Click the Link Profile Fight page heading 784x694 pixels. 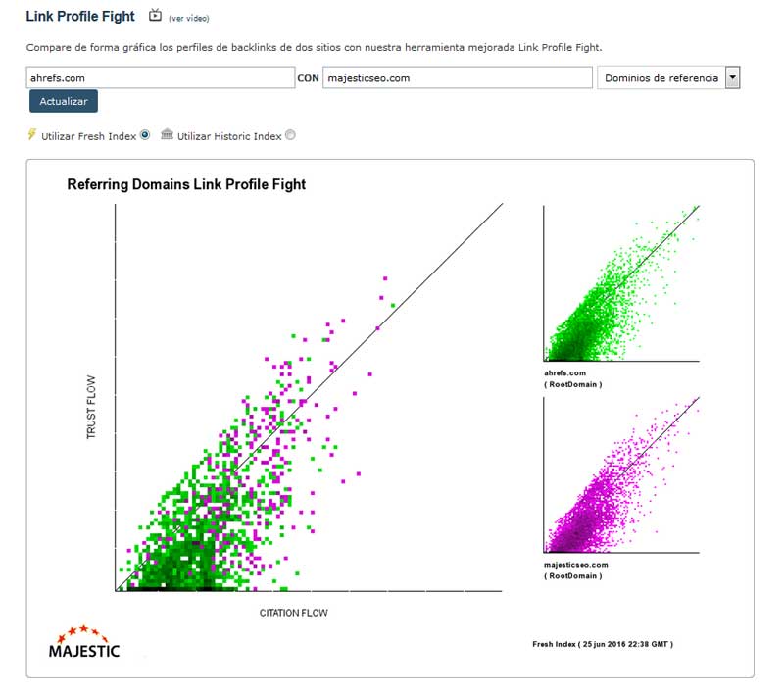80,17
